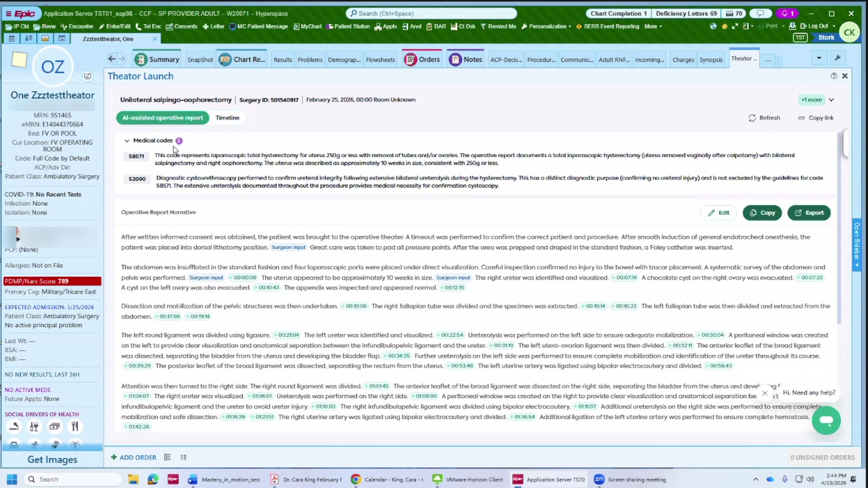Open the Flowsheets chart tab
The height and width of the screenshot is (488, 868).
pyautogui.click(x=380, y=59)
